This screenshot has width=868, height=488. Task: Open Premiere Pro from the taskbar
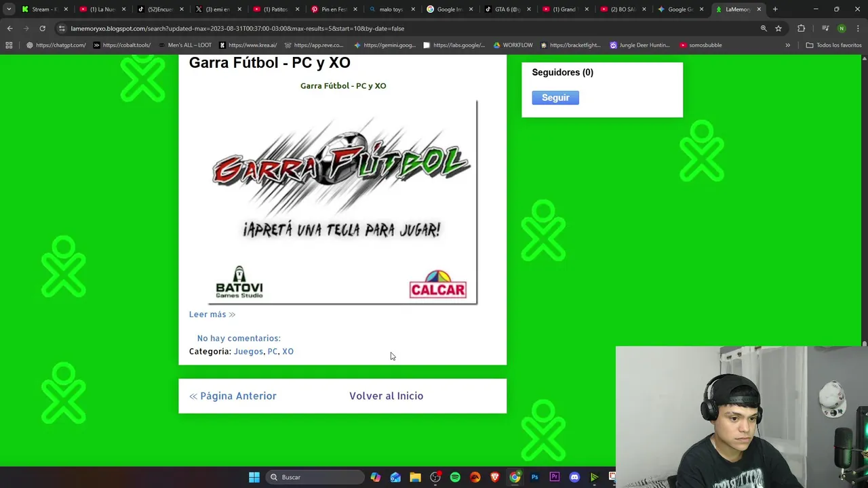click(555, 477)
